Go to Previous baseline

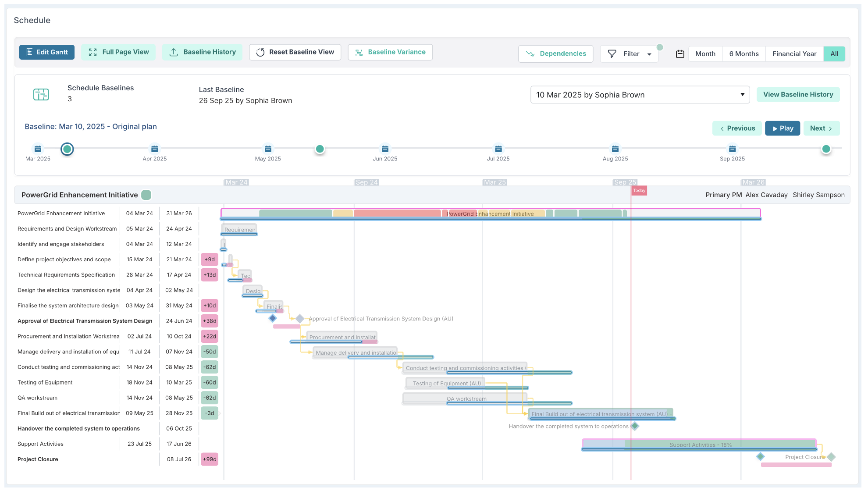tap(737, 128)
